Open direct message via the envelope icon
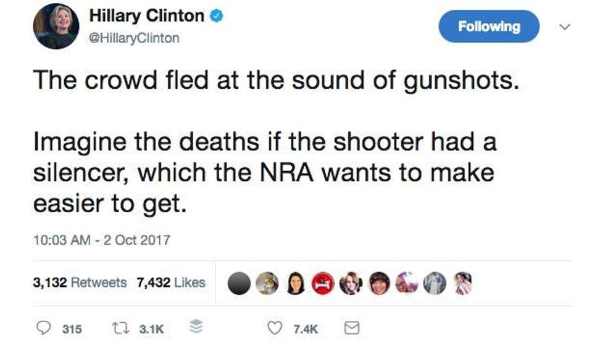605x364 pixels. click(351, 329)
